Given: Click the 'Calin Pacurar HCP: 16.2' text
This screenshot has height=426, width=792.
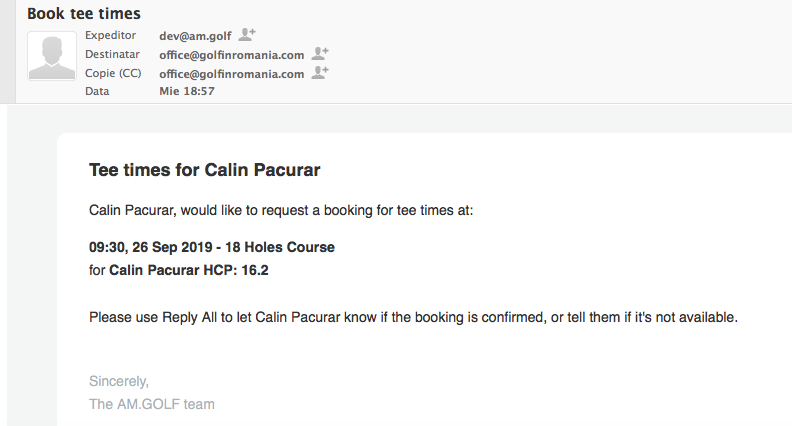Looking at the screenshot, I should point(189,270).
